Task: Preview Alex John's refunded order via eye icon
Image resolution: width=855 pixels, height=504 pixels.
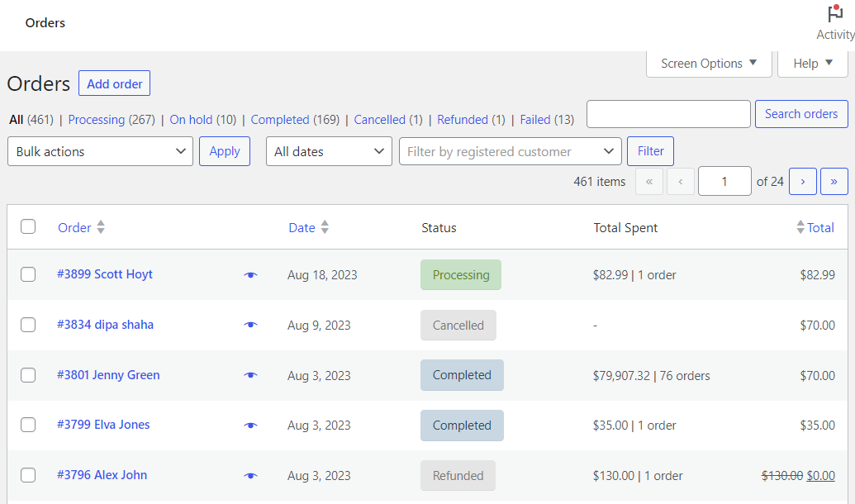Action: 250,475
